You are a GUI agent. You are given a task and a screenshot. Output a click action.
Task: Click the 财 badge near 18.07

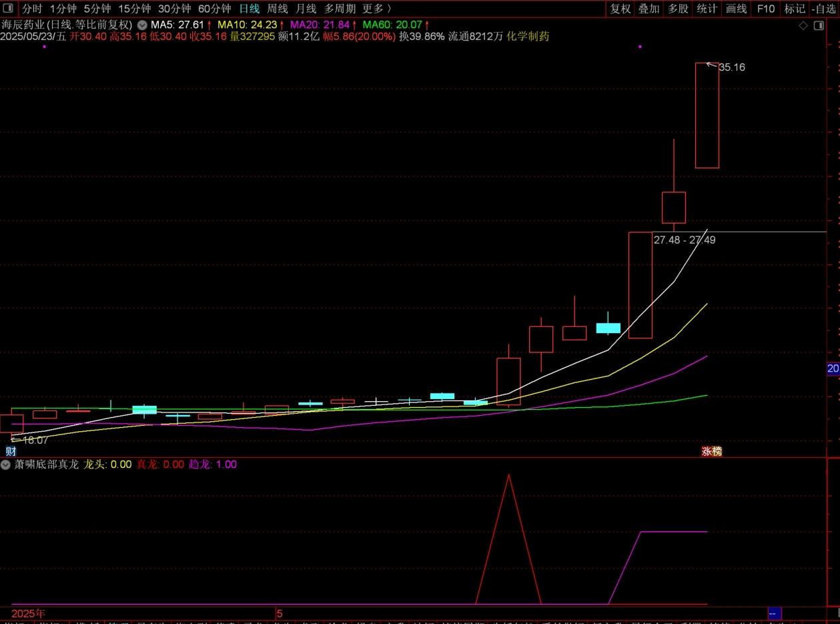click(11, 451)
